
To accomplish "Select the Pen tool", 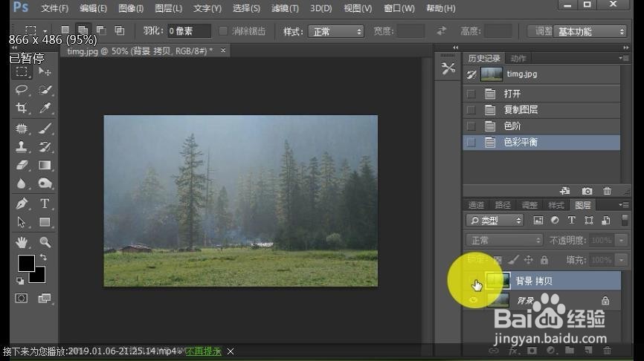I will coord(22,204).
